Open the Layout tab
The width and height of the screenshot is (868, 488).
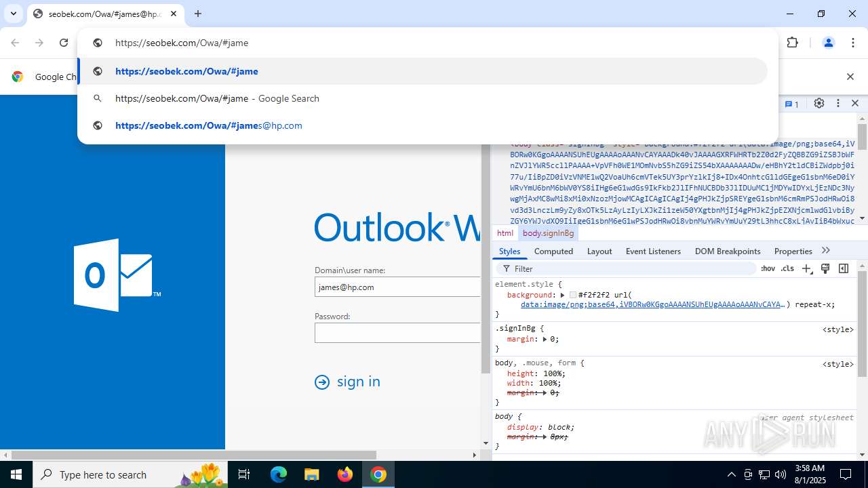click(599, 251)
